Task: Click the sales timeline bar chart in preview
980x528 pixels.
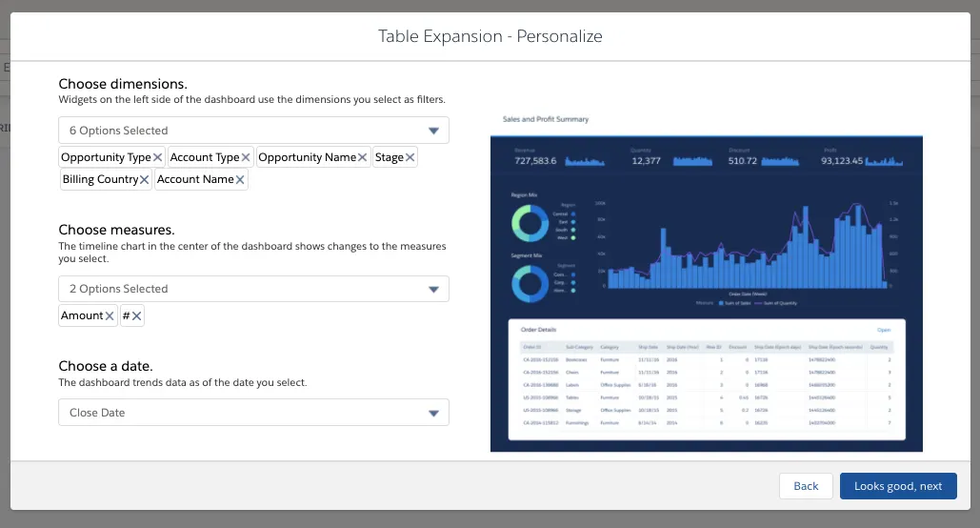Action: click(x=743, y=248)
